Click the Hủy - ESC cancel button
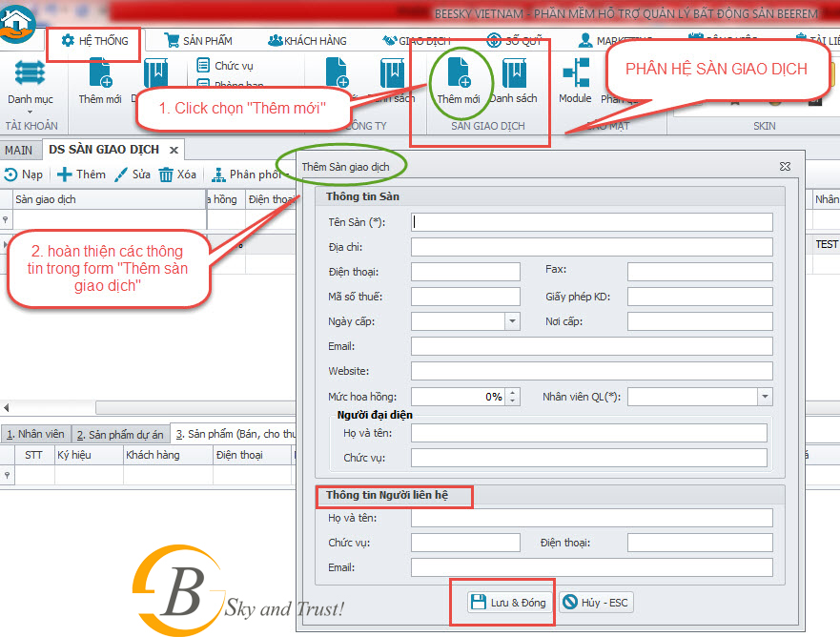Screen dimensions: 840x637 pos(596,602)
